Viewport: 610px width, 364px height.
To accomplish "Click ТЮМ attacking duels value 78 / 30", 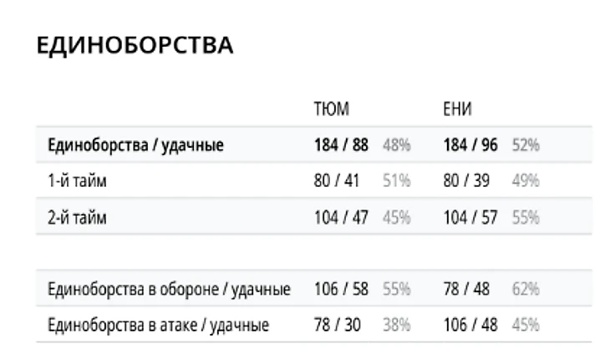I will [x=337, y=326].
